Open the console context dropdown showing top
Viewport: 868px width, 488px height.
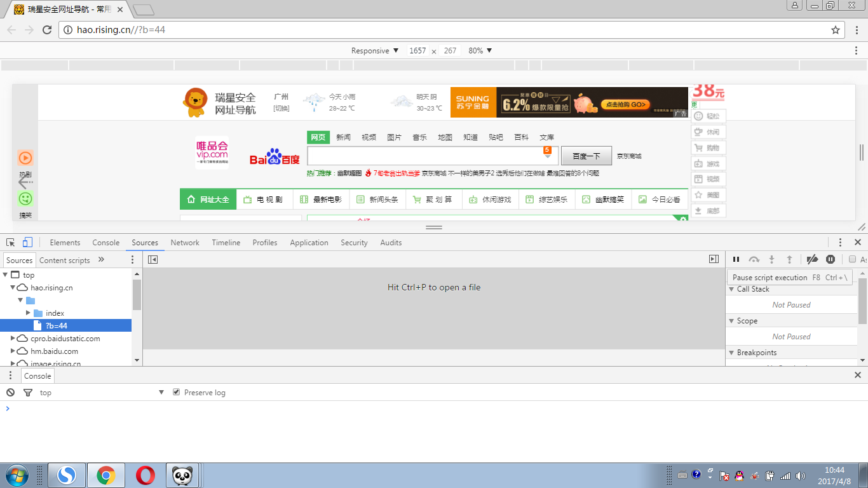[102, 393]
